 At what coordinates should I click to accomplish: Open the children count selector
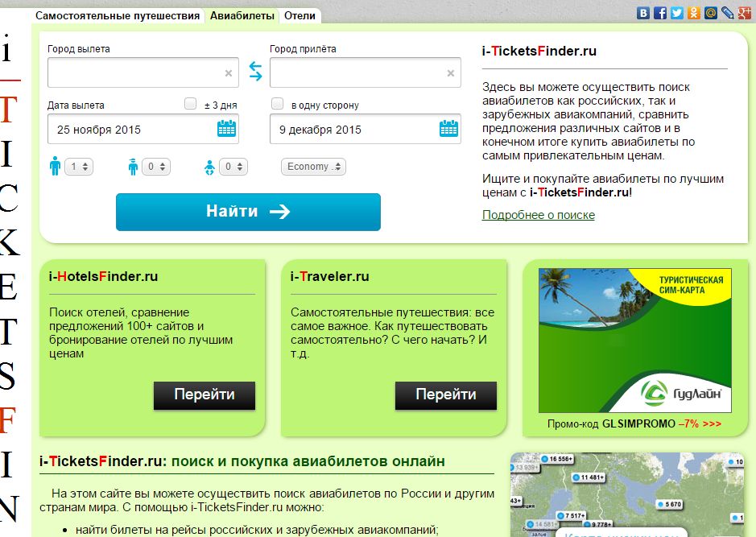156,167
